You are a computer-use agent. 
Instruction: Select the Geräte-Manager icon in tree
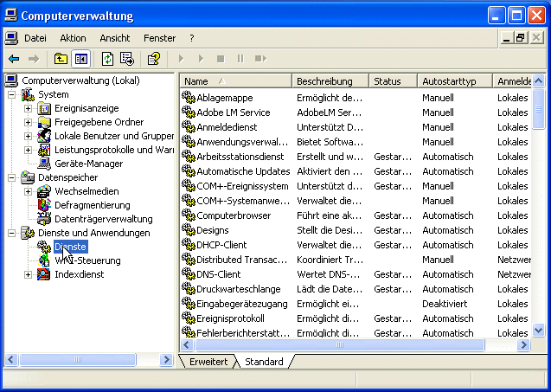coord(45,164)
